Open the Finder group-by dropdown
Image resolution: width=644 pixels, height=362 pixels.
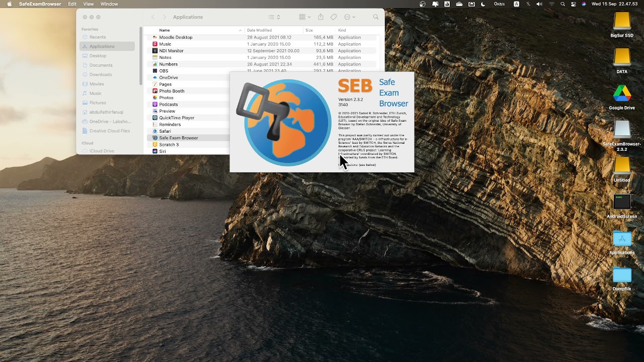point(305,17)
